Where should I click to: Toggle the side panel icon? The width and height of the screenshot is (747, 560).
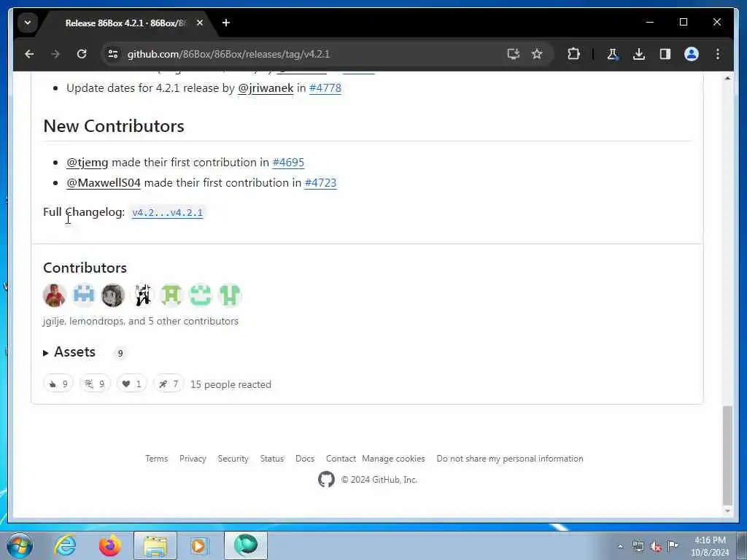pos(665,54)
